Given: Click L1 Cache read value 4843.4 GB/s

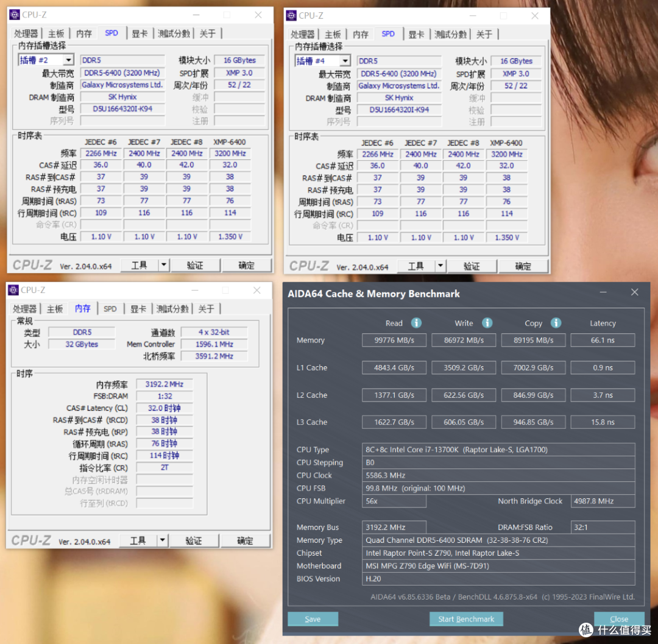Looking at the screenshot, I should click(394, 367).
